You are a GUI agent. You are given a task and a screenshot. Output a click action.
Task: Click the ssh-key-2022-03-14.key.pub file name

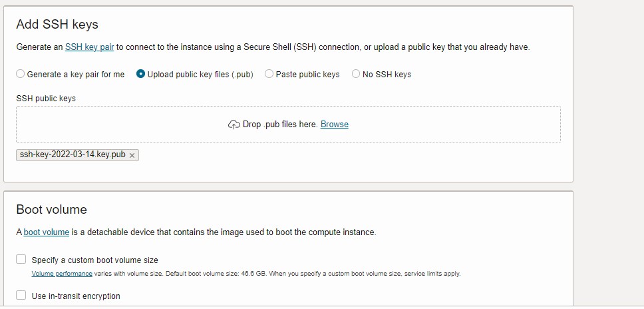click(x=73, y=154)
